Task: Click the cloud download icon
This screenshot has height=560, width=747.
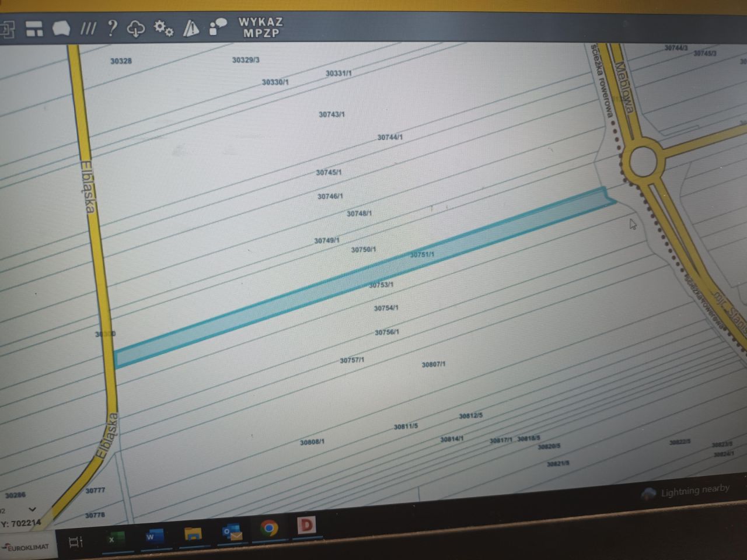Action: 136,28
